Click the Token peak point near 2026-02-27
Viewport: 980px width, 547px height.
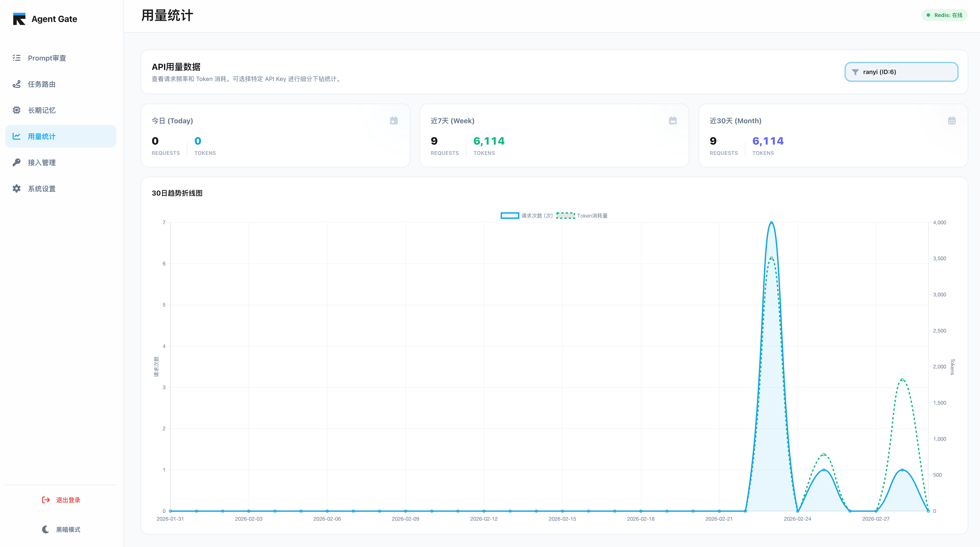pyautogui.click(x=902, y=380)
